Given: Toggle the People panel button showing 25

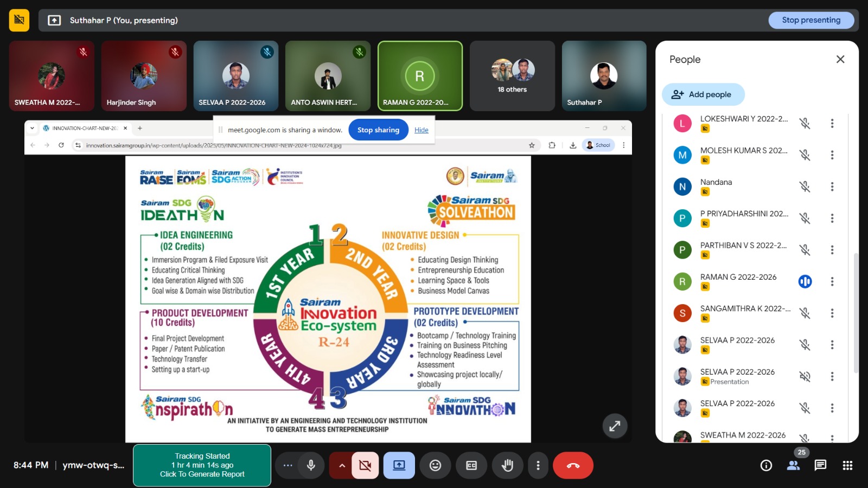Looking at the screenshot, I should (x=793, y=465).
